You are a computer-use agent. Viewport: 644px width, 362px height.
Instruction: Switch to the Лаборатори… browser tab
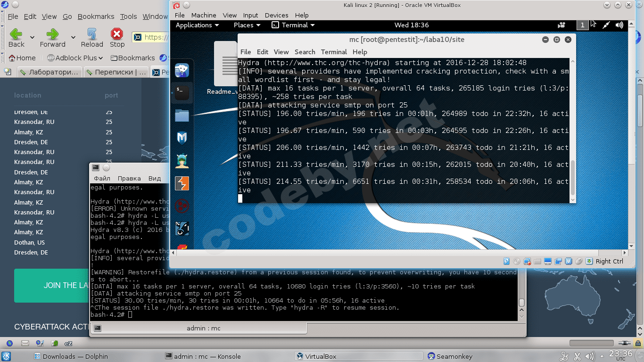(50, 72)
